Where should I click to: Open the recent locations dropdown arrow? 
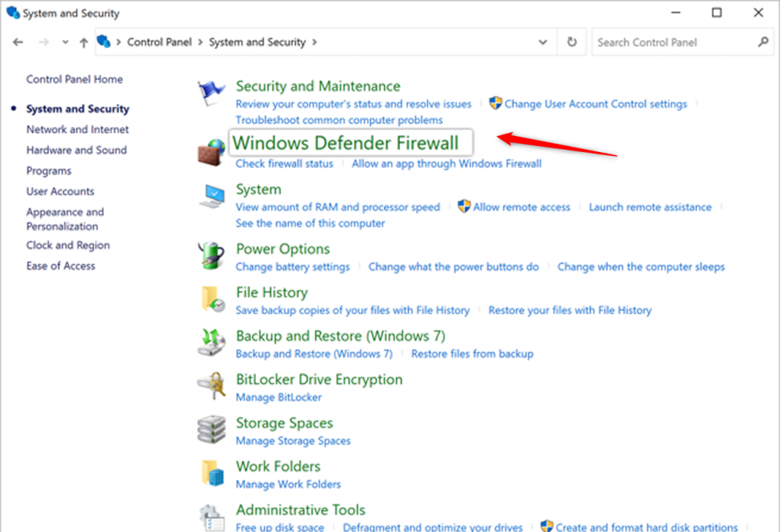click(x=64, y=43)
